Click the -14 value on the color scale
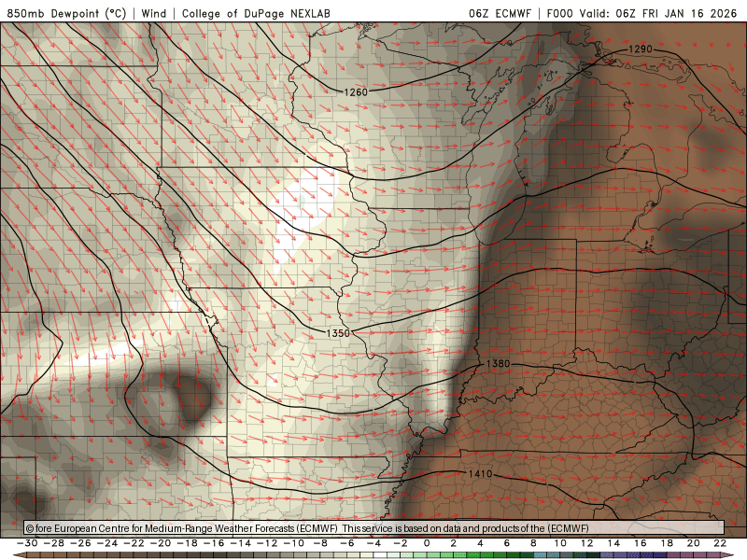Screen dimensions: 747x560 click(241, 543)
